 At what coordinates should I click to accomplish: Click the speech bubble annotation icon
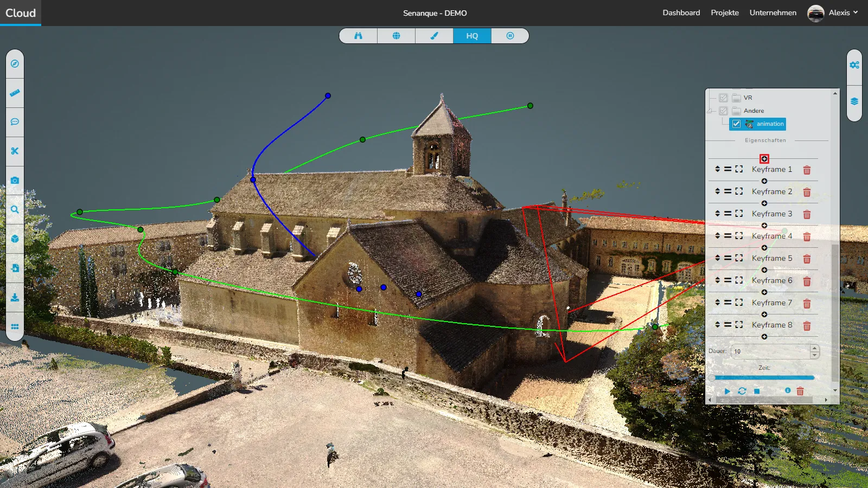pos(15,122)
